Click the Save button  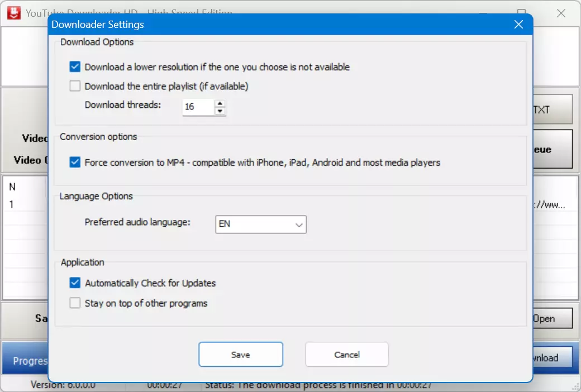[241, 355]
